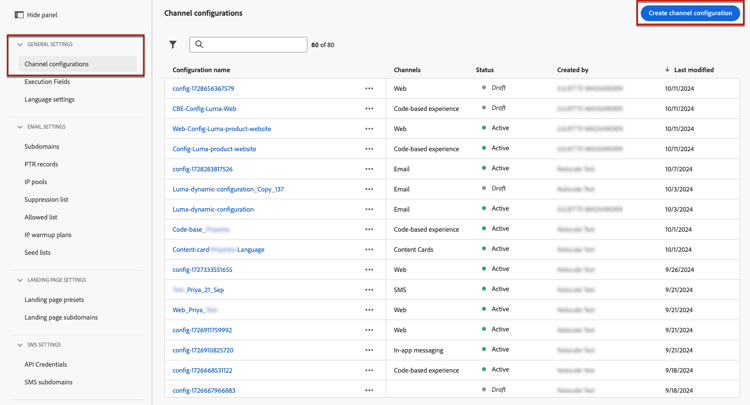Image resolution: width=750 pixels, height=405 pixels.
Task: Select IP warmup plans
Action: pyautogui.click(x=48, y=235)
